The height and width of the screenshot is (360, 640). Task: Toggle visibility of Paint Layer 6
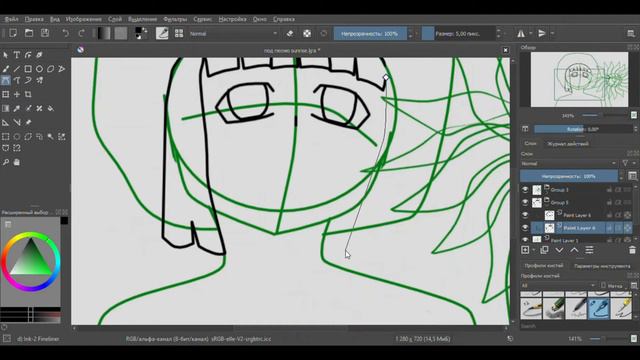point(525,215)
